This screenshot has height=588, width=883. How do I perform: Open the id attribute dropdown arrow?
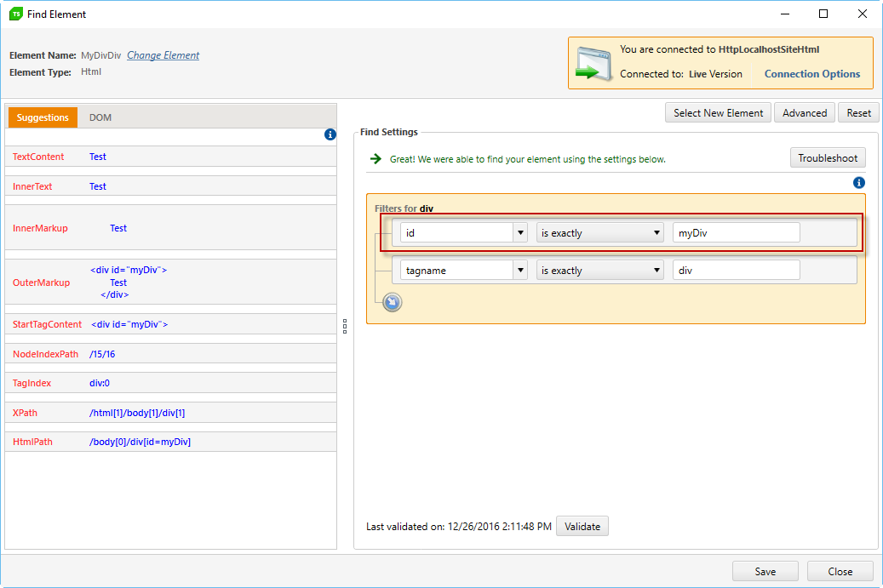[x=520, y=232]
